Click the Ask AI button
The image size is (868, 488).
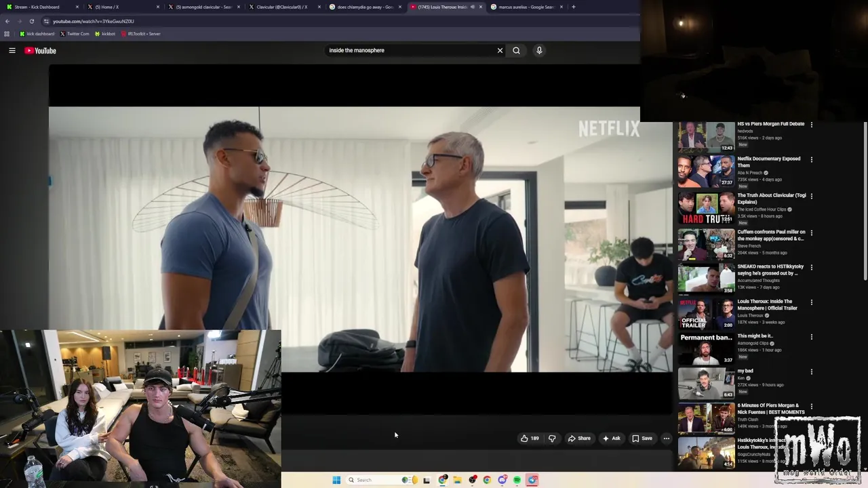click(x=611, y=439)
